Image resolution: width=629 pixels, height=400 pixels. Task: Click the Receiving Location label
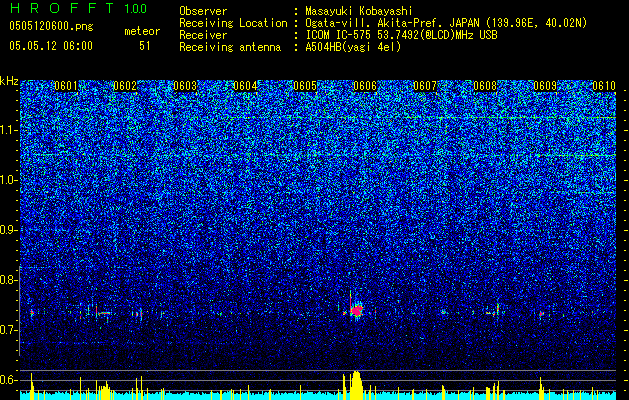click(233, 23)
